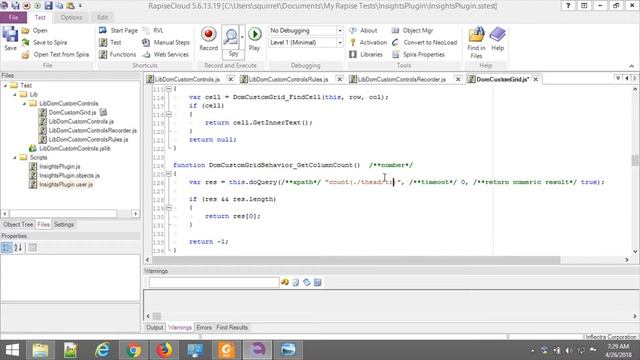Select LibDomCustomControlsRecorder.js in Files tree
Image resolution: width=640 pixels, height=360 pixels.
pos(92,131)
